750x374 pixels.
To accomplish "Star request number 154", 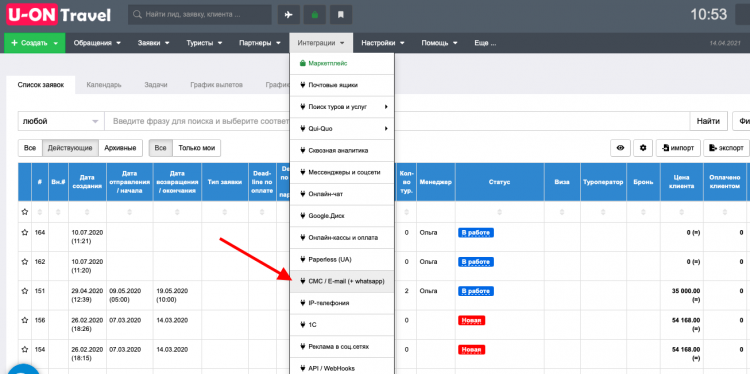I will click(x=25, y=350).
